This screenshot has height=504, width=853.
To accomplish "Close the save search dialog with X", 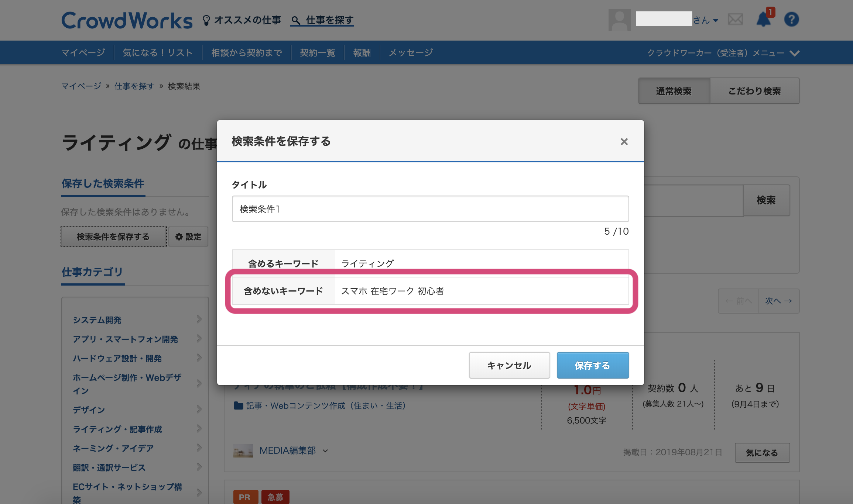I will [x=624, y=142].
